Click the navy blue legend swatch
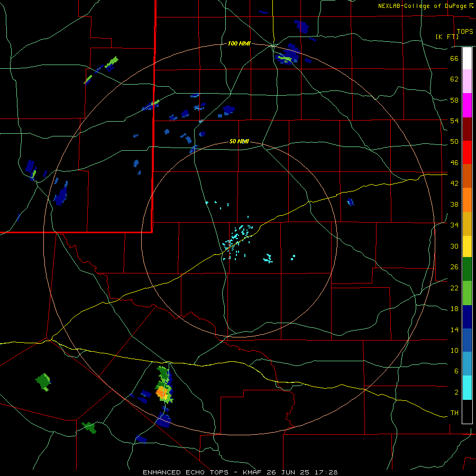This screenshot has height=476, width=476. (467, 317)
